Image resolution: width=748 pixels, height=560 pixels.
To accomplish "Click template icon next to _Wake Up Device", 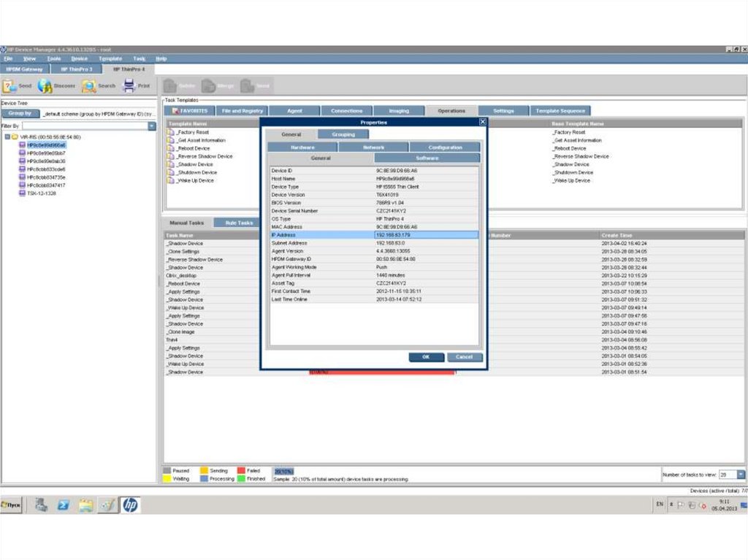I will point(171,180).
